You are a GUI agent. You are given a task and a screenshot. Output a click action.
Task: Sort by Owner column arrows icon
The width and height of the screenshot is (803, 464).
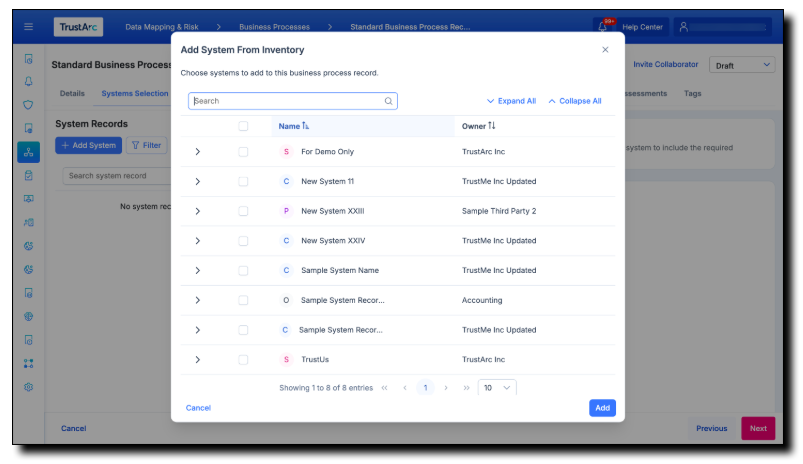492,126
